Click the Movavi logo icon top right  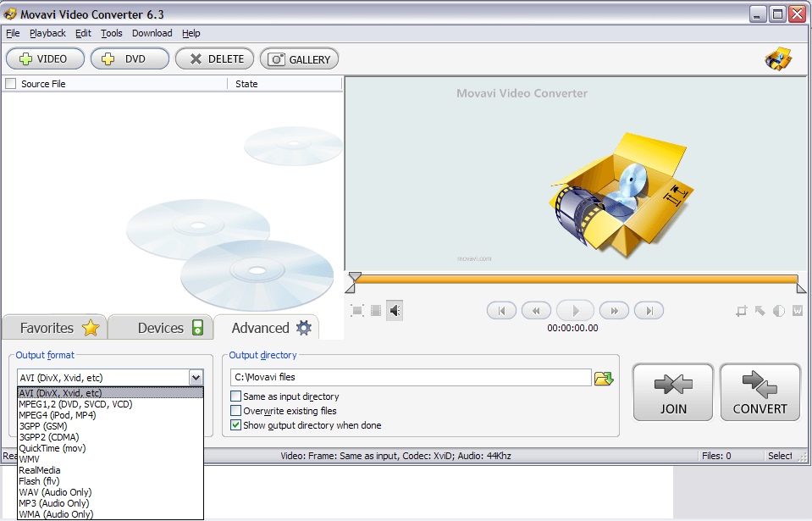pyautogui.click(x=778, y=58)
